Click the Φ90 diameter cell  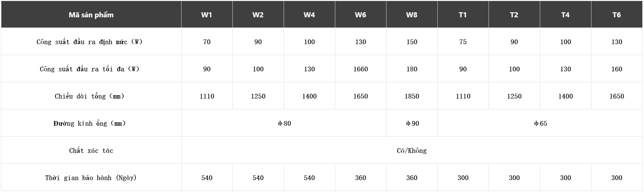click(412, 123)
